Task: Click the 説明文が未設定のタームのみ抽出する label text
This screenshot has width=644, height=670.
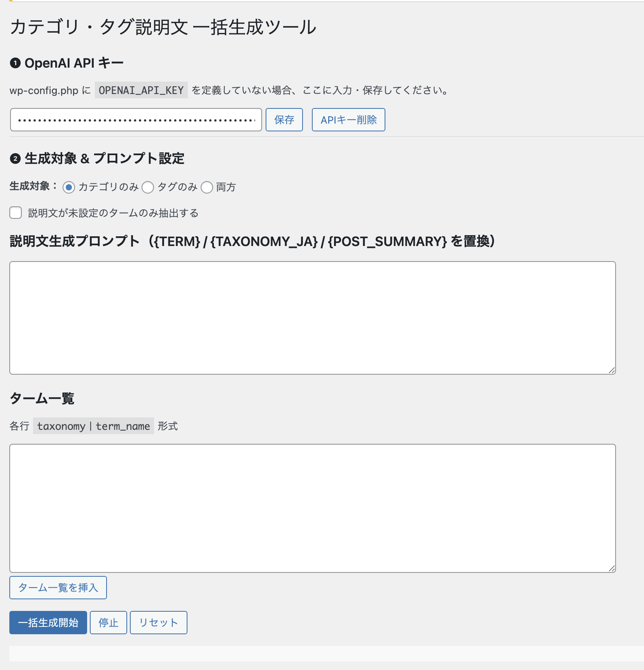Action: [x=113, y=213]
